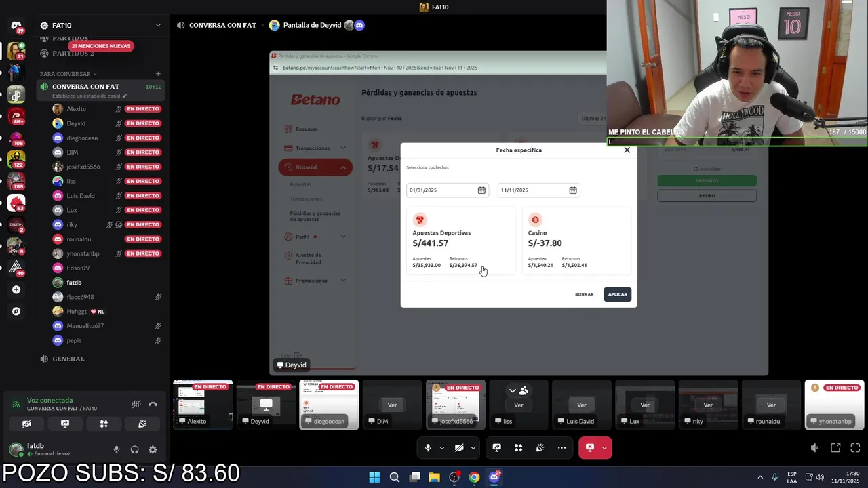Click red stop watching stream button
Image resolution: width=868 pixels, height=488 pixels.
pos(590,448)
